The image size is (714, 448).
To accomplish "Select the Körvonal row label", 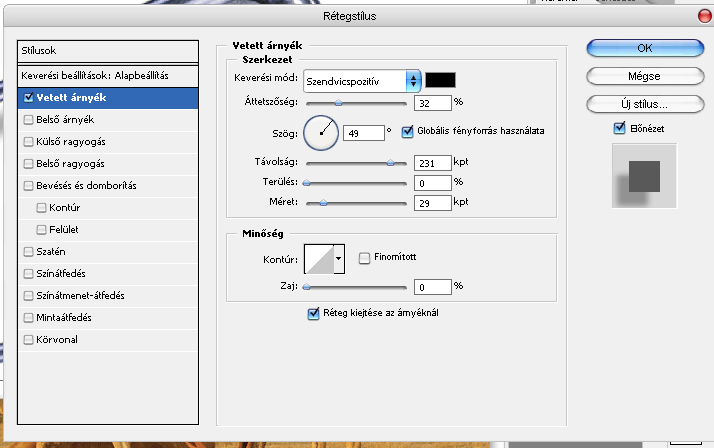I will click(x=56, y=339).
